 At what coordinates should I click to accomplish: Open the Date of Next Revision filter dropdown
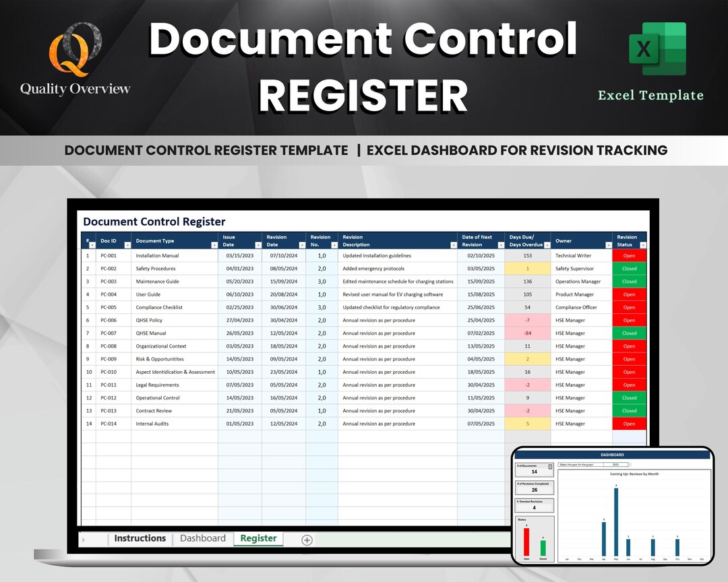[500, 245]
